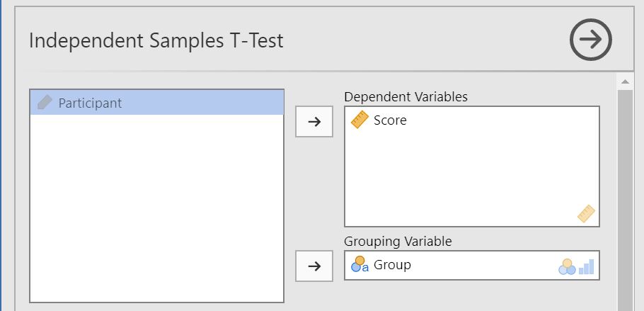The image size is (644, 311).
Task: Click the Grouping Variable label
Action: click(x=398, y=242)
